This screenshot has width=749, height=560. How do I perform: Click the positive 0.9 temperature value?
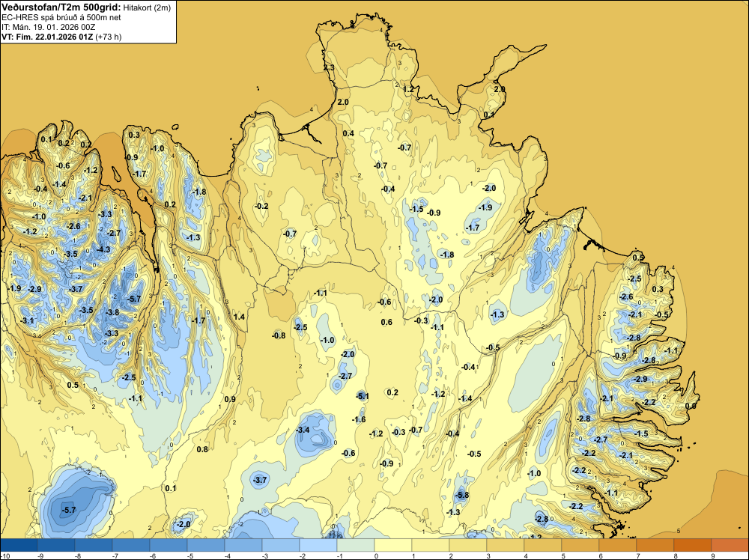[x=230, y=399]
